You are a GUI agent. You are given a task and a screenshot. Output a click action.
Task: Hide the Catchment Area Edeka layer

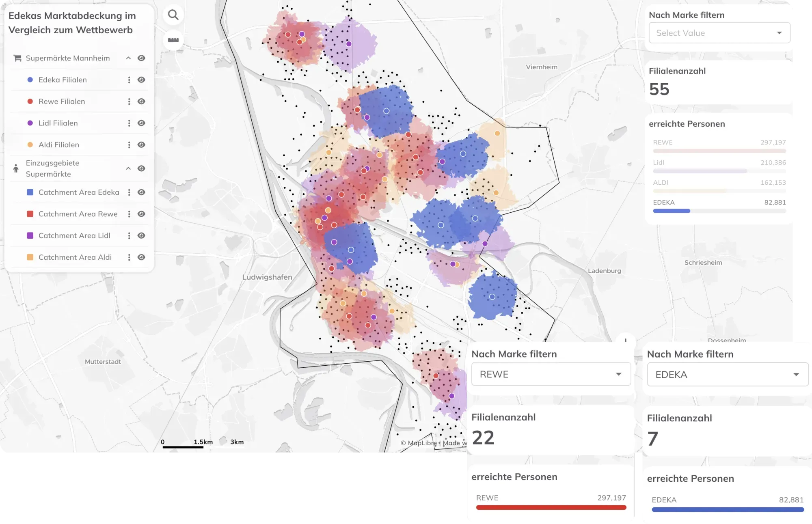tap(141, 192)
